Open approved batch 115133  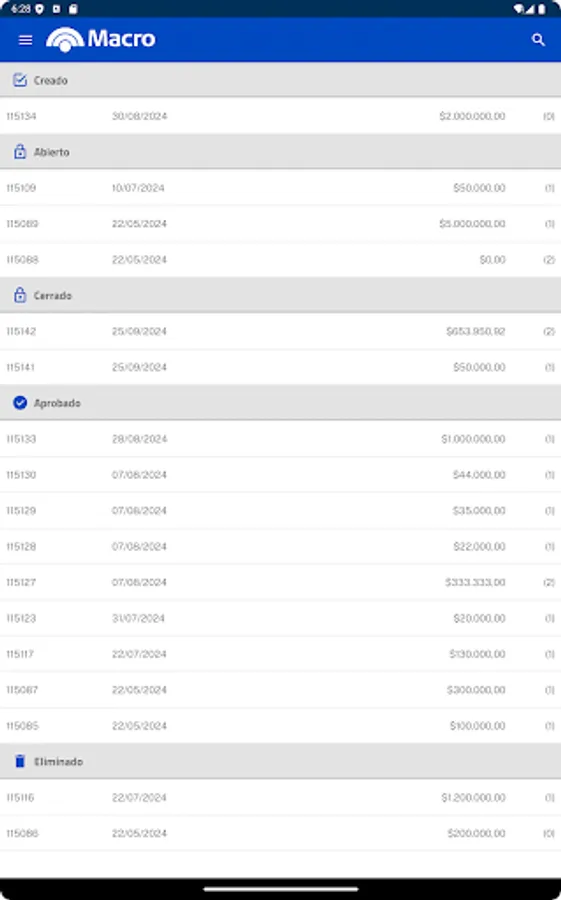pos(280,439)
